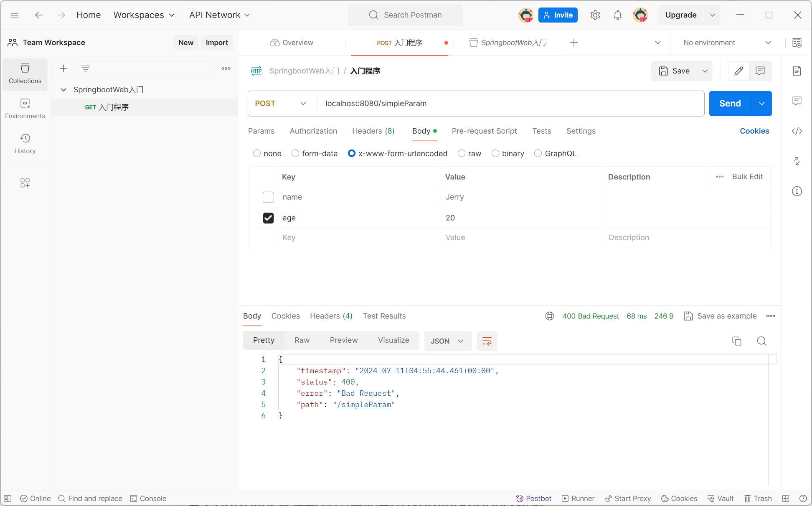Switch to the Headers (8) request tab
Image resolution: width=812 pixels, height=506 pixels.
[x=373, y=131]
